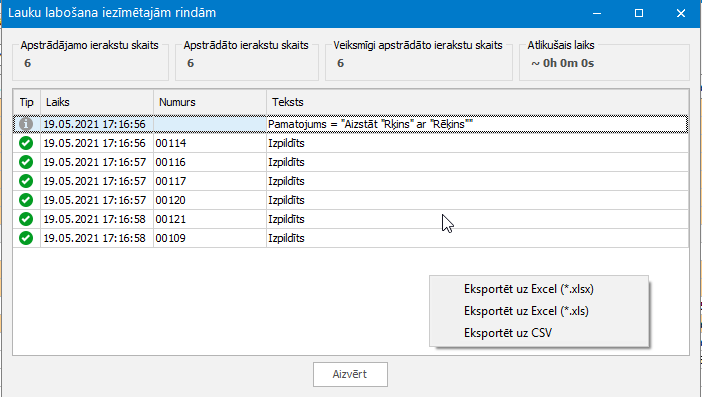The height and width of the screenshot is (397, 702).
Task: Click the grey info icon in first row
Action: click(26, 124)
